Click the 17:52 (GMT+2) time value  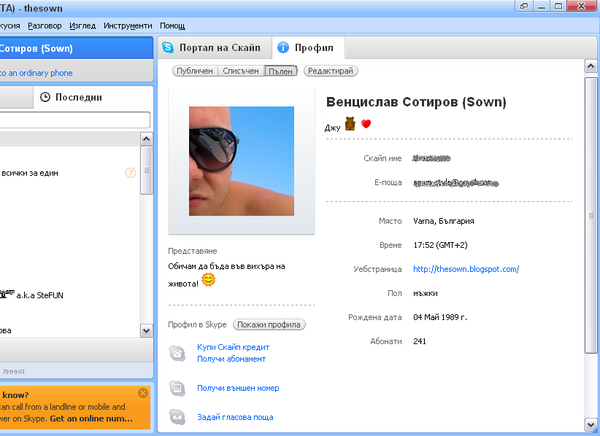440,245
